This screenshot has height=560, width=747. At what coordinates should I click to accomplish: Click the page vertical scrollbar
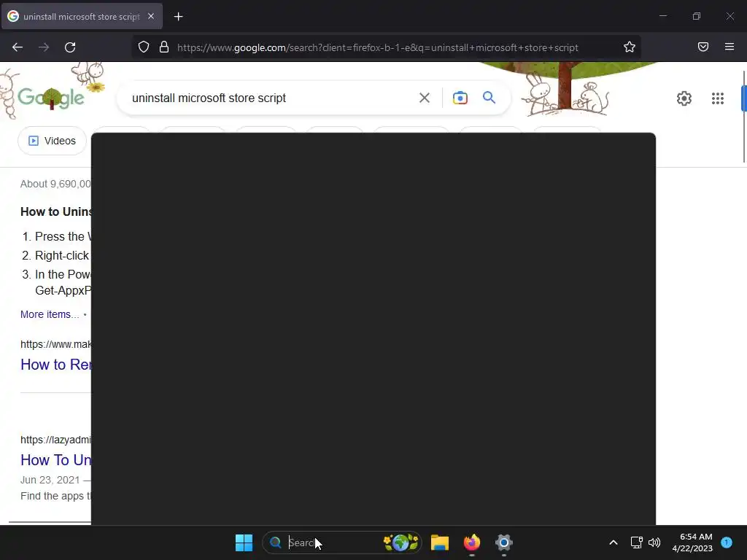coord(744,117)
